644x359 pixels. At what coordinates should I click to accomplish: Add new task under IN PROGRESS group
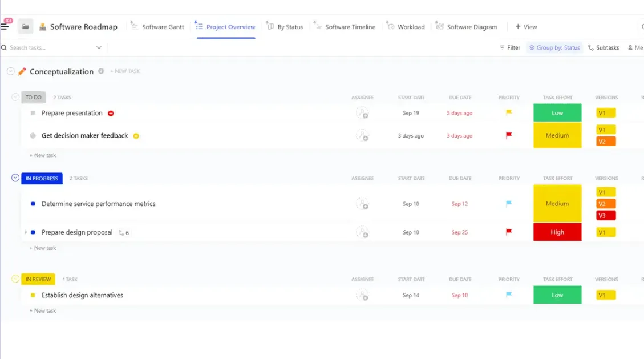(x=43, y=248)
